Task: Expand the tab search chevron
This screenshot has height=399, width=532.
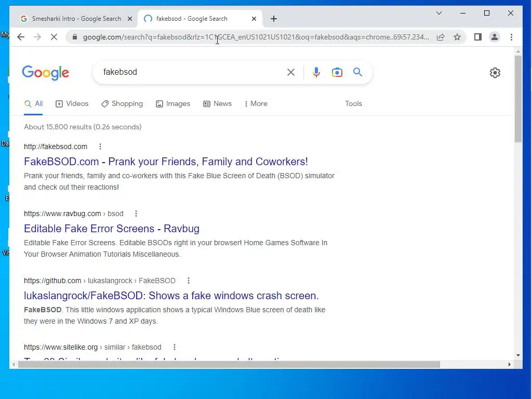Action: [x=438, y=13]
